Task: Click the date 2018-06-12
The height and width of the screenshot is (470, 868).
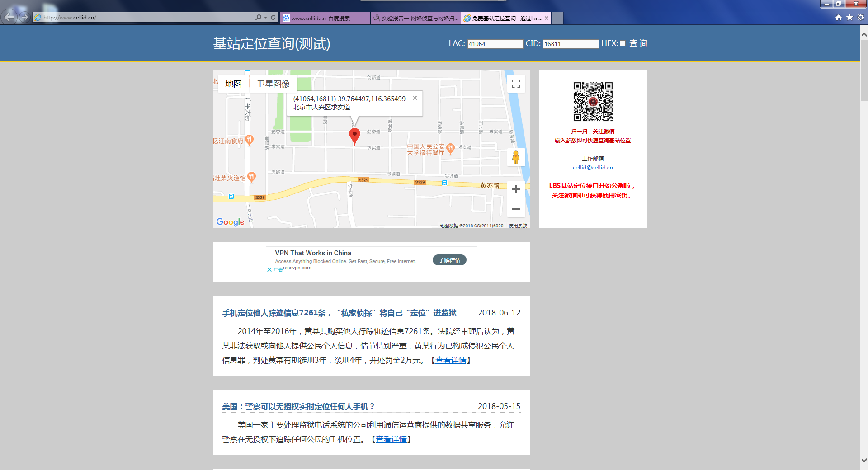Action: (499, 313)
